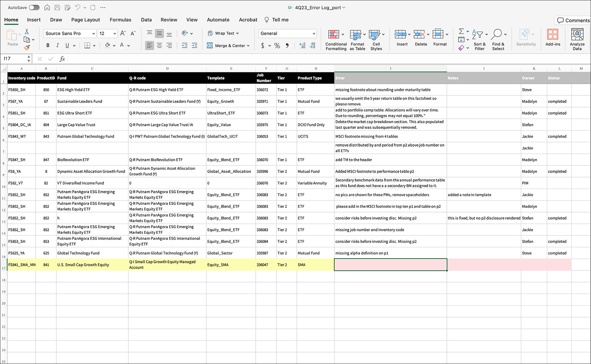Click the Comments button

coord(573,20)
